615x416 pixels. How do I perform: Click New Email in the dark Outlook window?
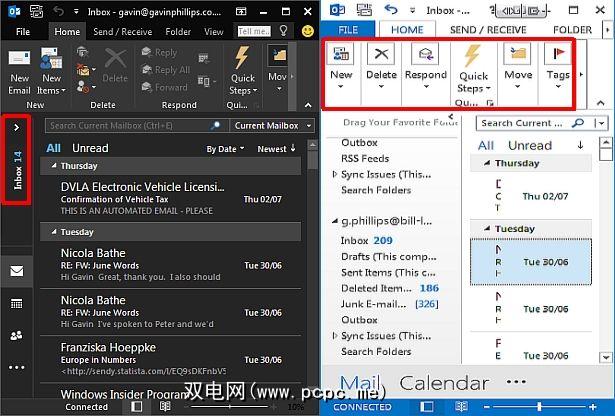coord(19,72)
